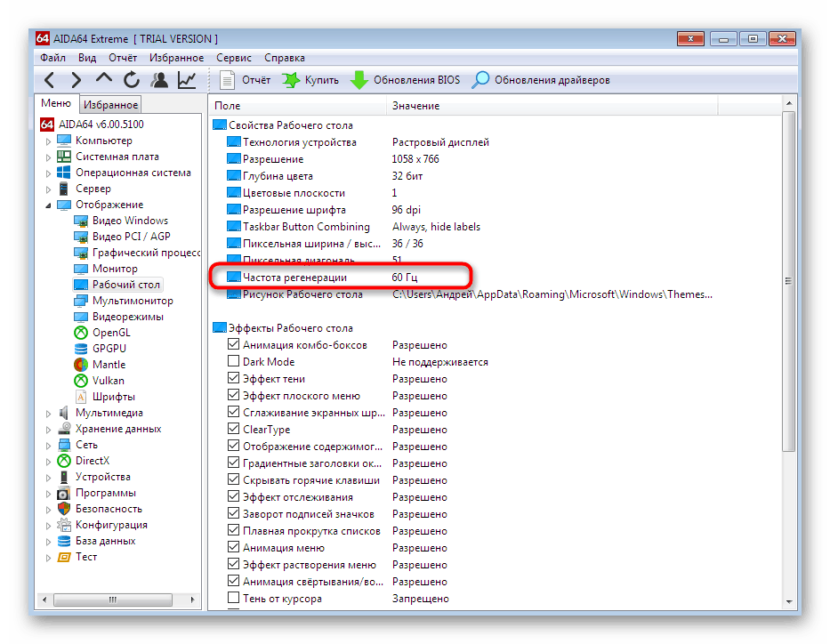
Task: Expand the Мультимедиа tree node
Action: pyautogui.click(x=48, y=414)
